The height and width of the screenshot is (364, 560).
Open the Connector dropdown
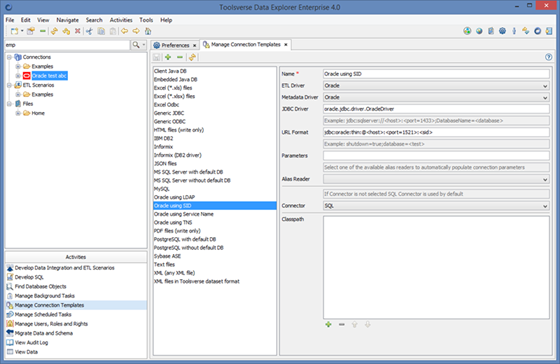(545, 206)
